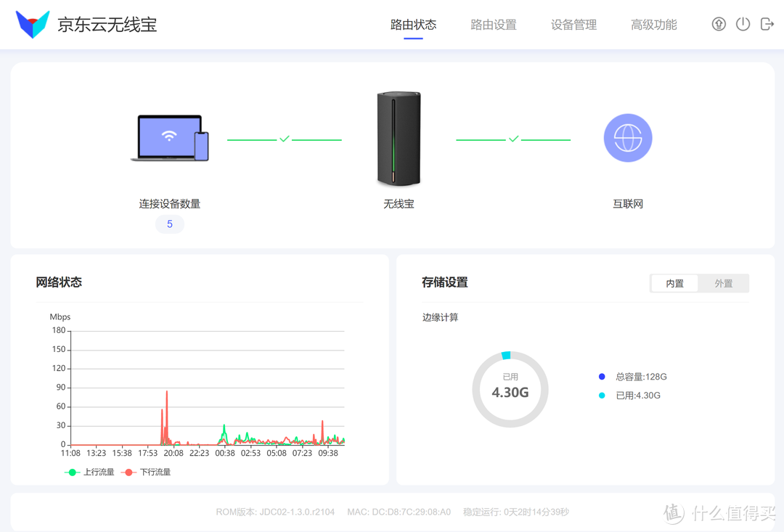Click the logout icon

point(767,24)
